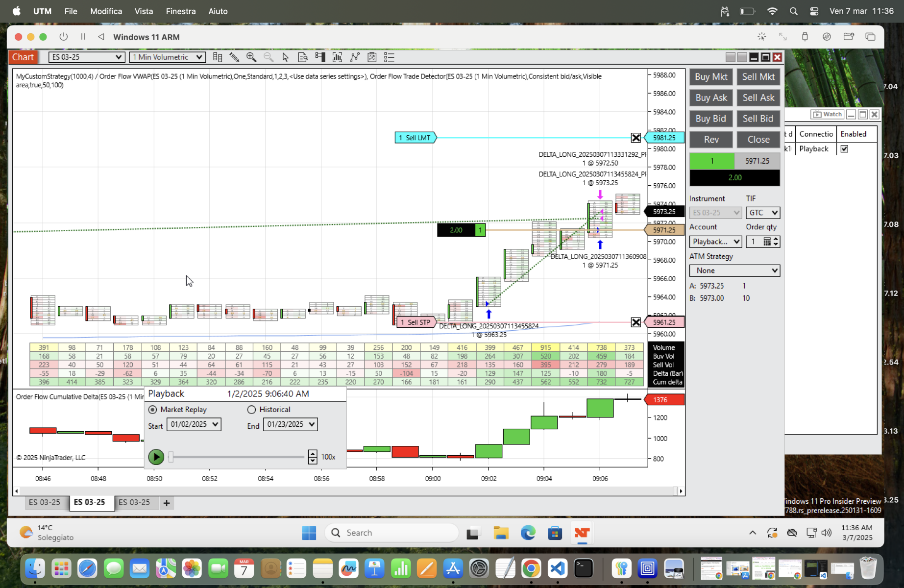Select the cursor pointer tool
Image resolution: width=904 pixels, height=588 pixels.
pos(286,57)
